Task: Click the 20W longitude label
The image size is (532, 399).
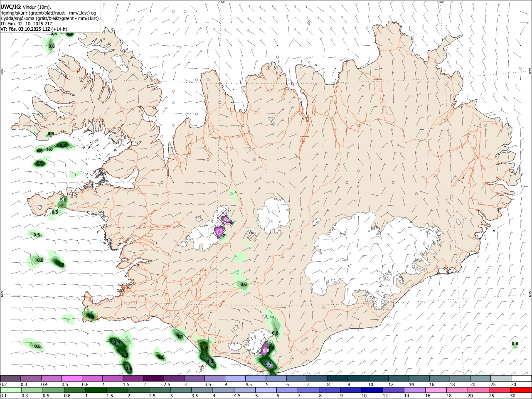Action: [x=221, y=2]
